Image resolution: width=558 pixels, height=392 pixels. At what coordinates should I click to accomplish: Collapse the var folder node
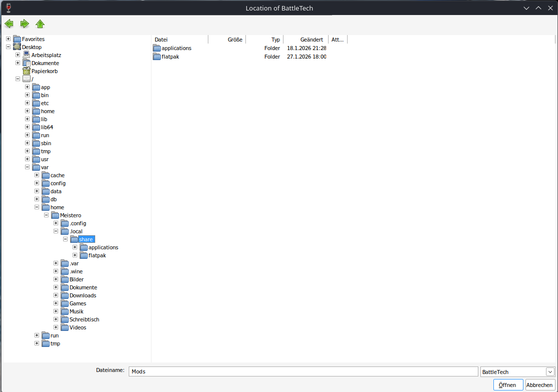point(28,167)
